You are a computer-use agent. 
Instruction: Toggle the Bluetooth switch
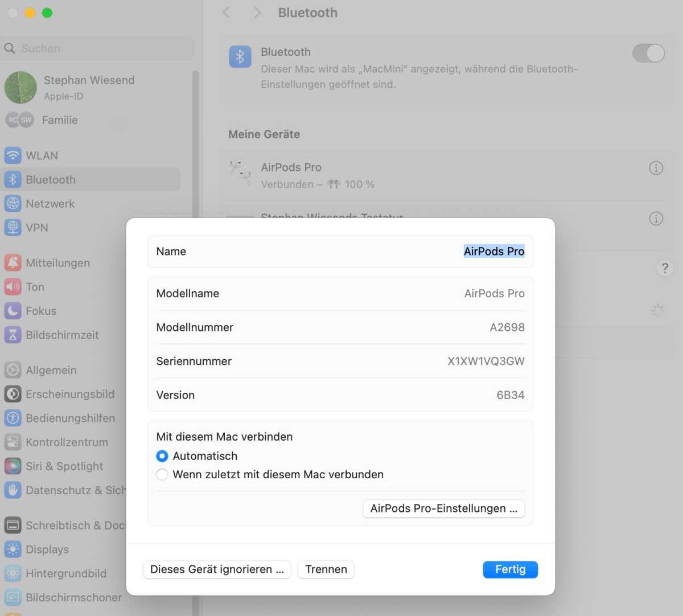pyautogui.click(x=648, y=54)
